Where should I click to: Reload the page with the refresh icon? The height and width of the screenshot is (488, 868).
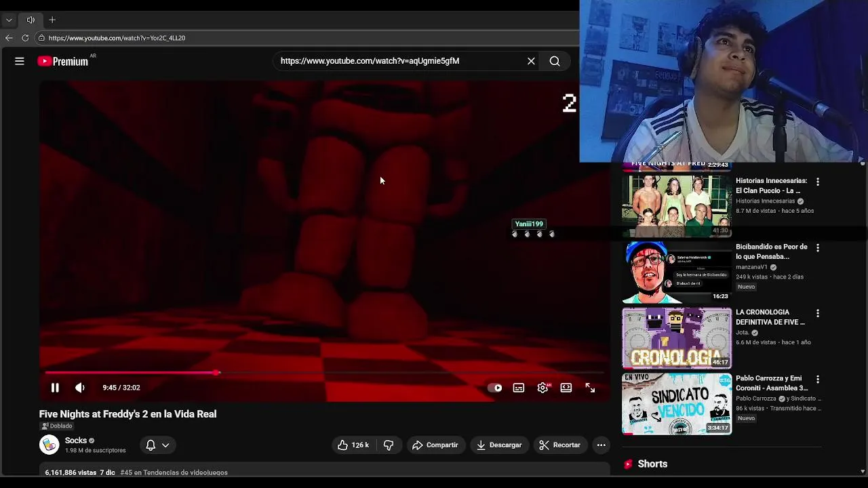tap(25, 38)
